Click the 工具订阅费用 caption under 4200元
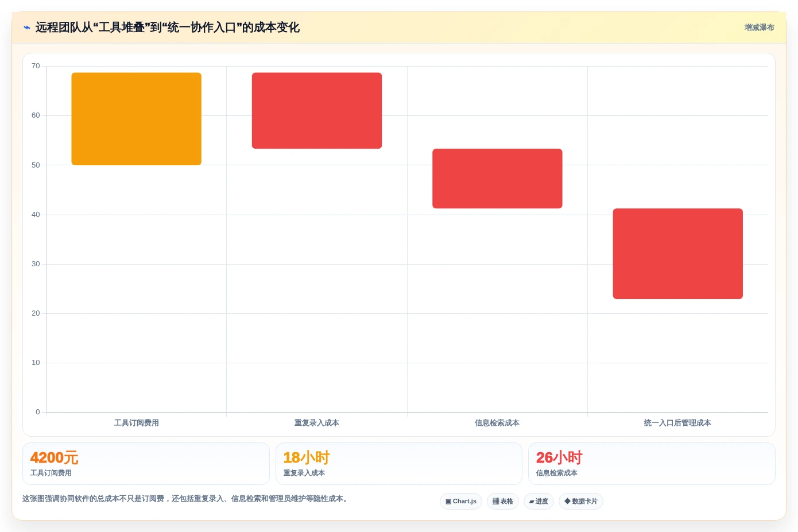 click(51, 473)
